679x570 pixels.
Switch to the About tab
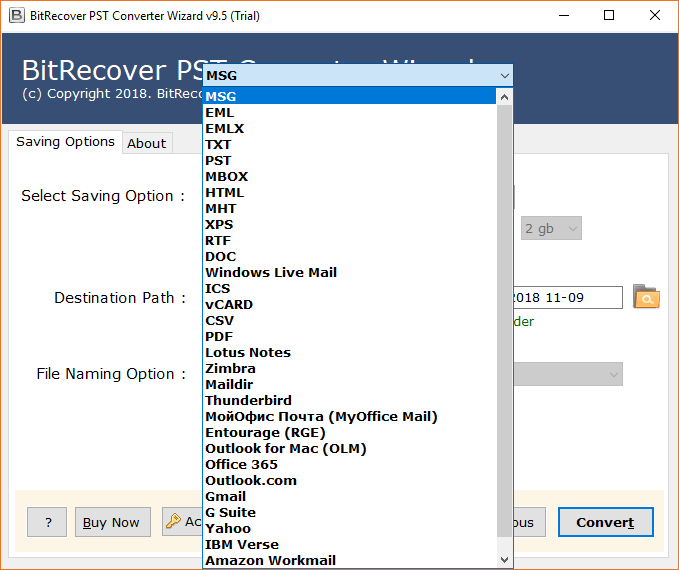pyautogui.click(x=147, y=143)
